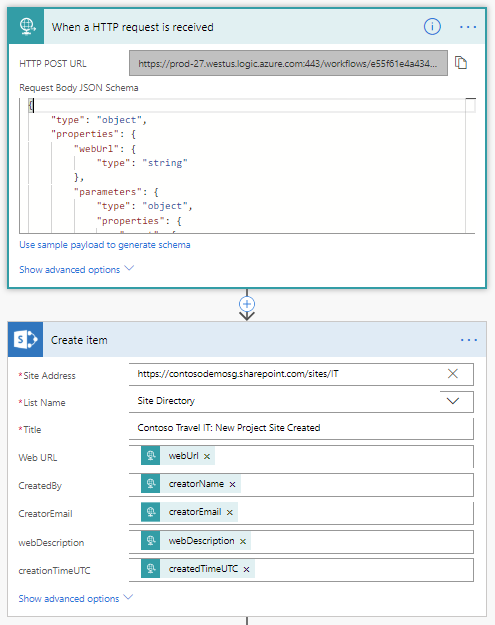The image size is (495, 625).
Task: Click the CreatorEmail field empty area
Action: coord(355,513)
